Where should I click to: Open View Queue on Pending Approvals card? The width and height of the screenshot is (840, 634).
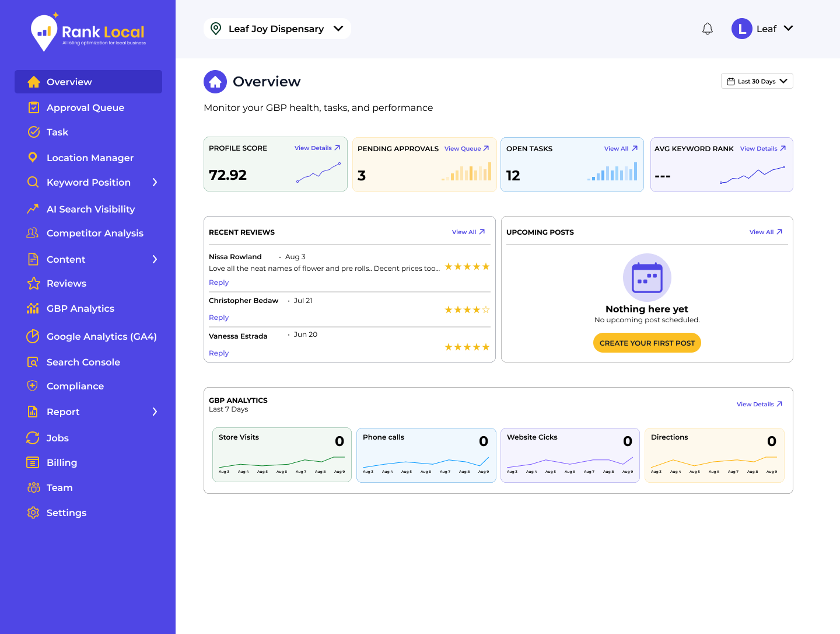point(467,149)
